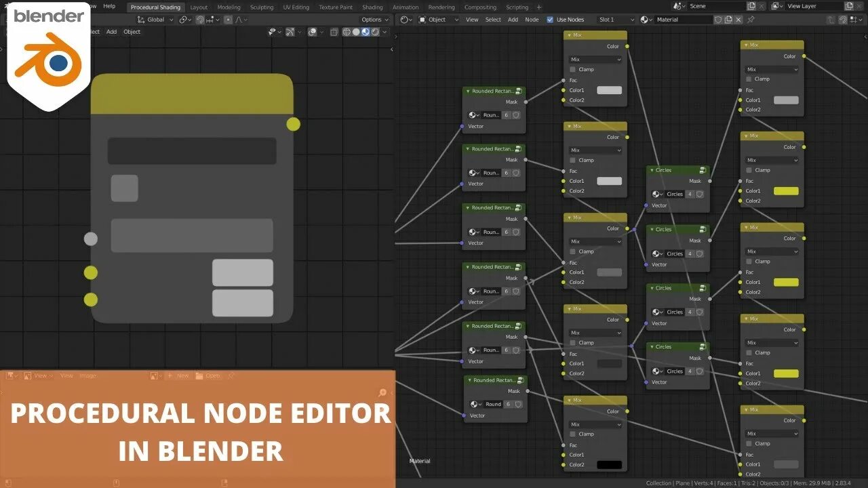Click the Material name field
Viewport: 868px width, 488px height.
coord(684,20)
